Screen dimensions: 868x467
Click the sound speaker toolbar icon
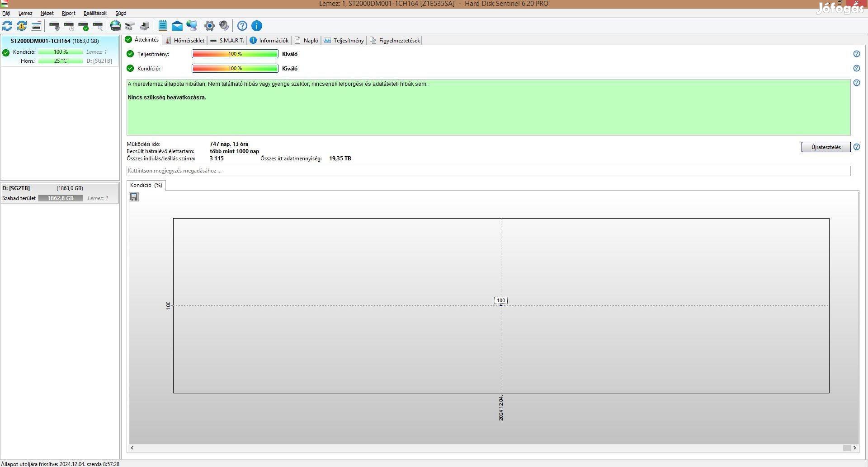pyautogui.click(x=224, y=26)
